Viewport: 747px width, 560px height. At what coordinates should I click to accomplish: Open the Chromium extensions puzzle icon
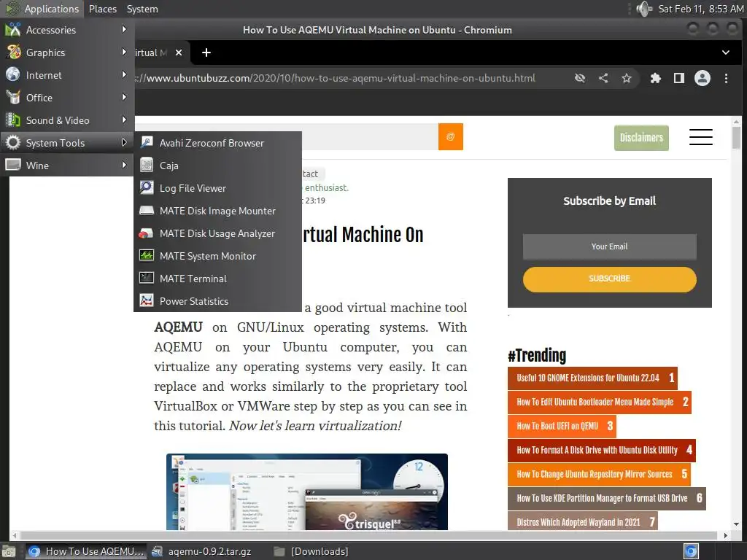656,78
